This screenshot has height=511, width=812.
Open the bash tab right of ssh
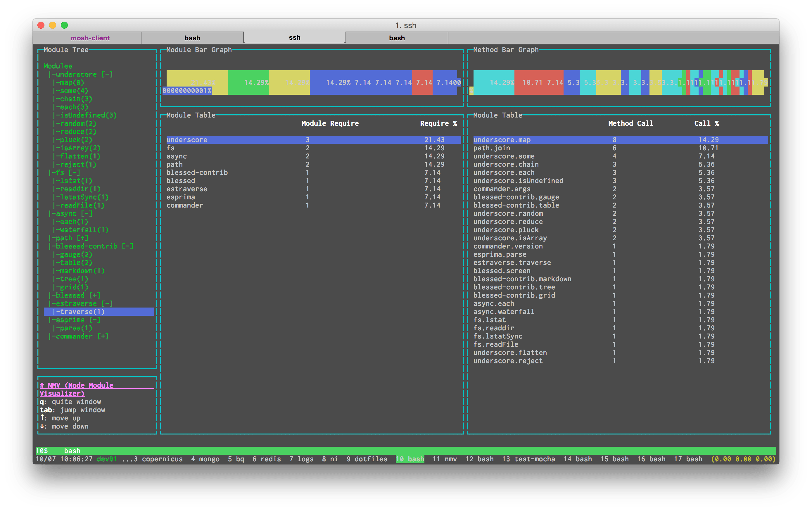pos(397,38)
